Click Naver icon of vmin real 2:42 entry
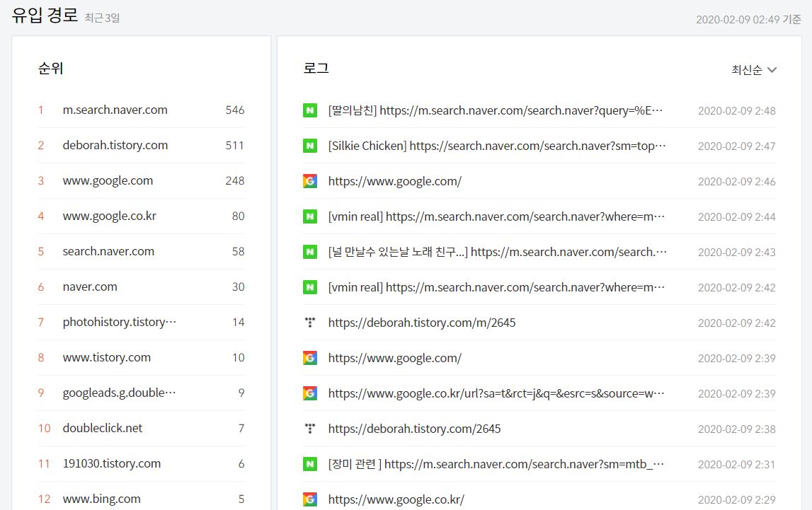The width and height of the screenshot is (812, 510). pos(309,287)
